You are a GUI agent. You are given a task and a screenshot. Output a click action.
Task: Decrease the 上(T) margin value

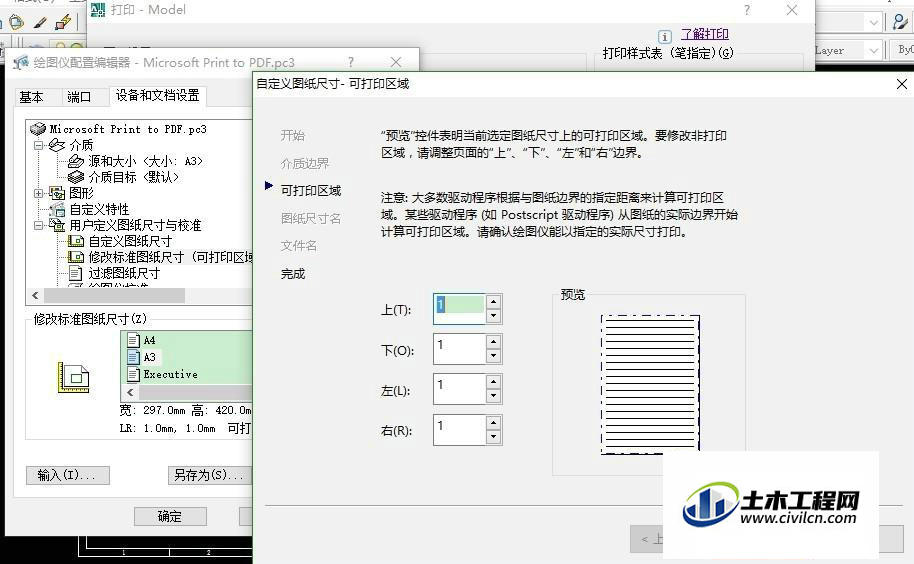click(494, 316)
